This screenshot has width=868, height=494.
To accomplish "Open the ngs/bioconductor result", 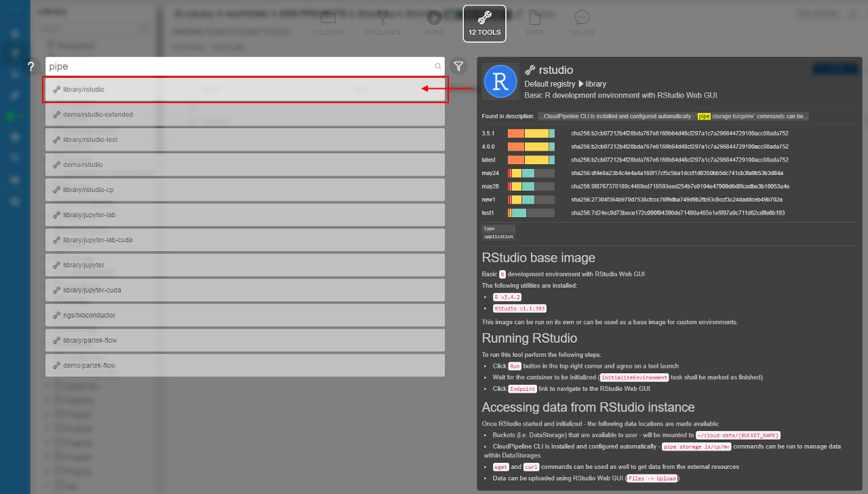I will point(245,315).
